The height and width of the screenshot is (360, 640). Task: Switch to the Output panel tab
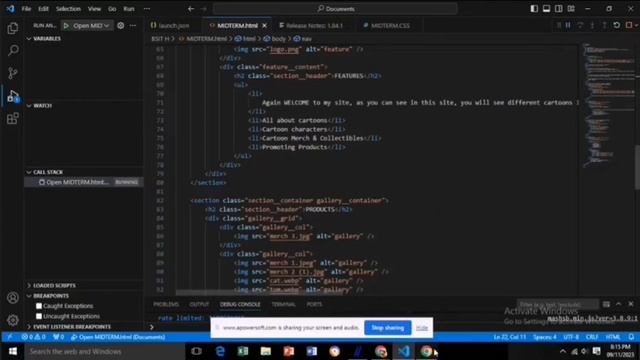pyautogui.click(x=199, y=304)
